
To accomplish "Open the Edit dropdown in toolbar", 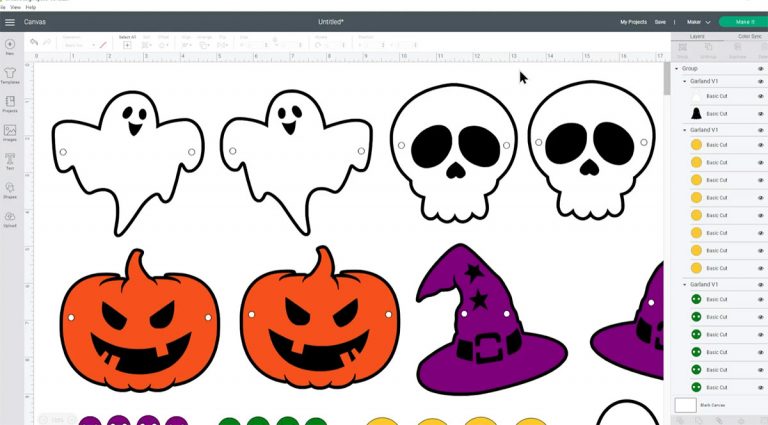I will [x=146, y=45].
